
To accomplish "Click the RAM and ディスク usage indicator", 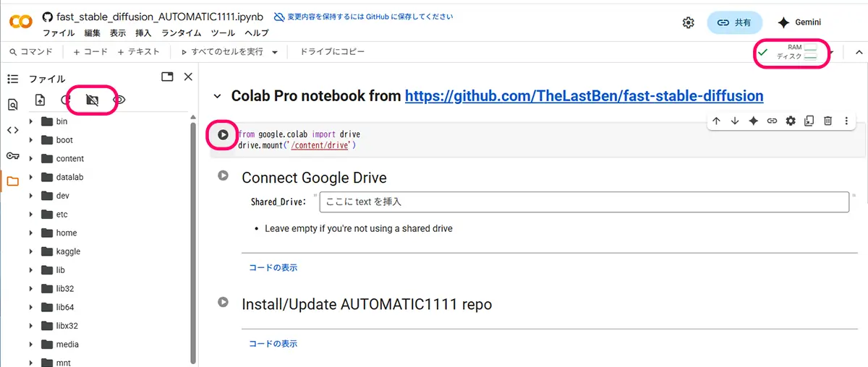I will 788,52.
